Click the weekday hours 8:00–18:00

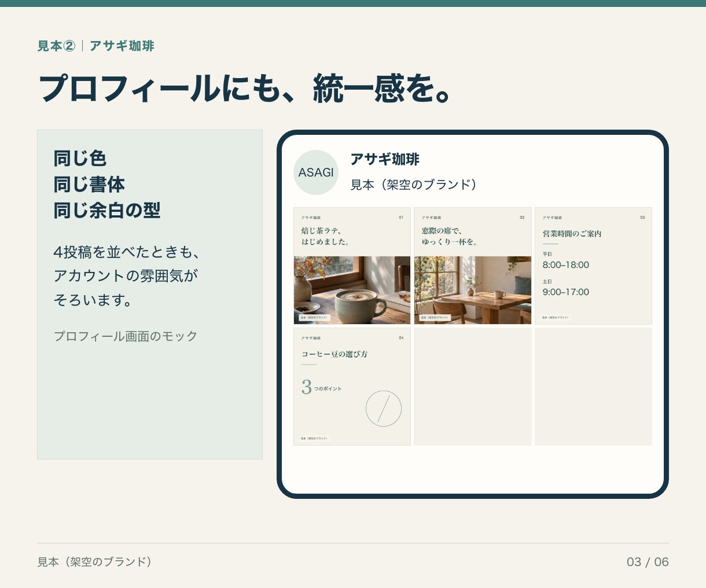click(x=566, y=265)
